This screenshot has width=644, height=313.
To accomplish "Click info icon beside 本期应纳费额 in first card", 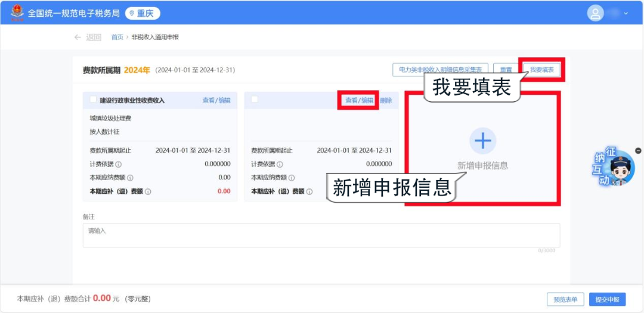I will pyautogui.click(x=130, y=178).
